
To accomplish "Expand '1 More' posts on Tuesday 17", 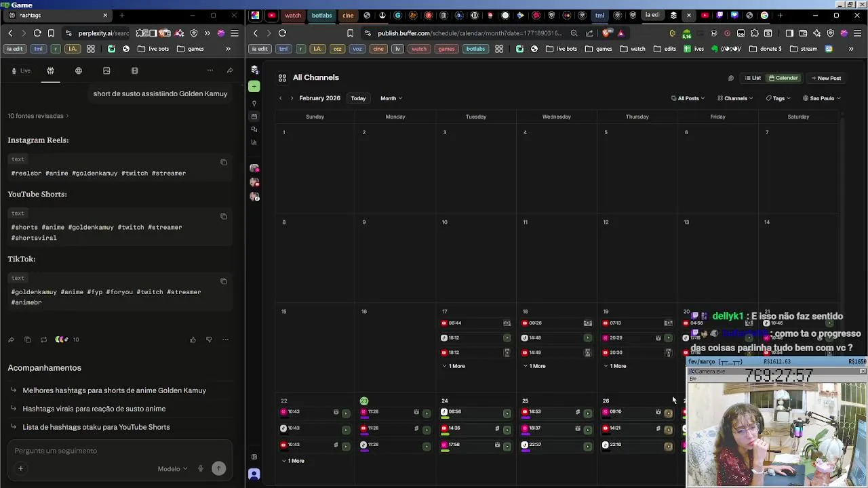I will [x=454, y=366].
